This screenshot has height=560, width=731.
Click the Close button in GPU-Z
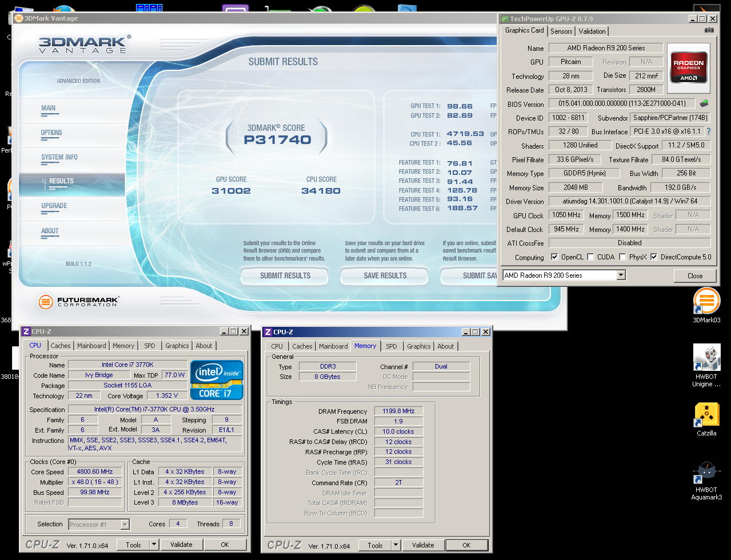click(695, 275)
